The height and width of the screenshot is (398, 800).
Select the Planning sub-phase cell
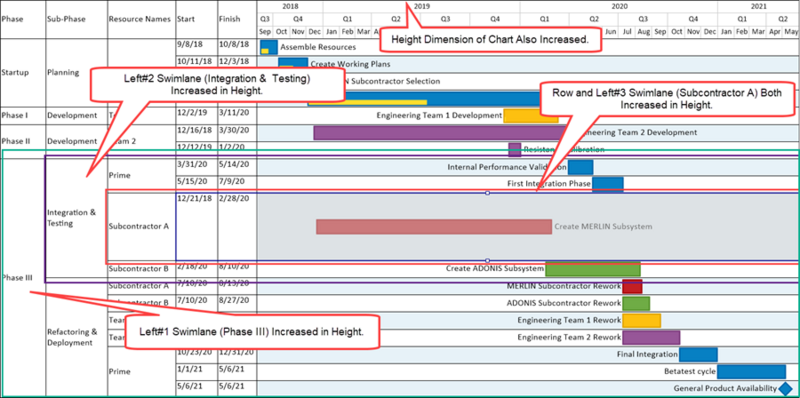[77, 72]
